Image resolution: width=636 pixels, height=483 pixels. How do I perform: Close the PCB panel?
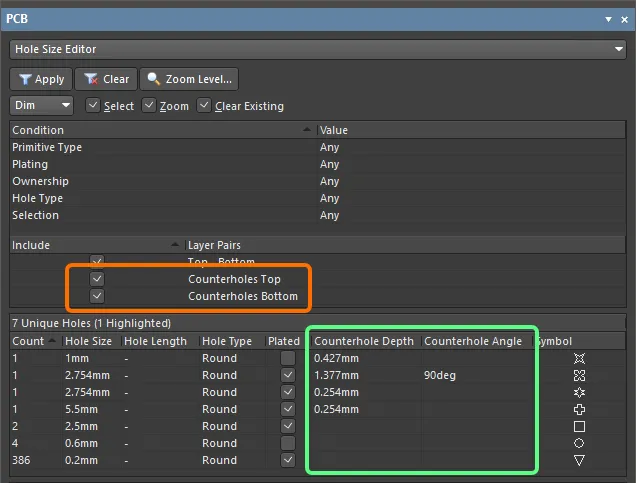(625, 19)
